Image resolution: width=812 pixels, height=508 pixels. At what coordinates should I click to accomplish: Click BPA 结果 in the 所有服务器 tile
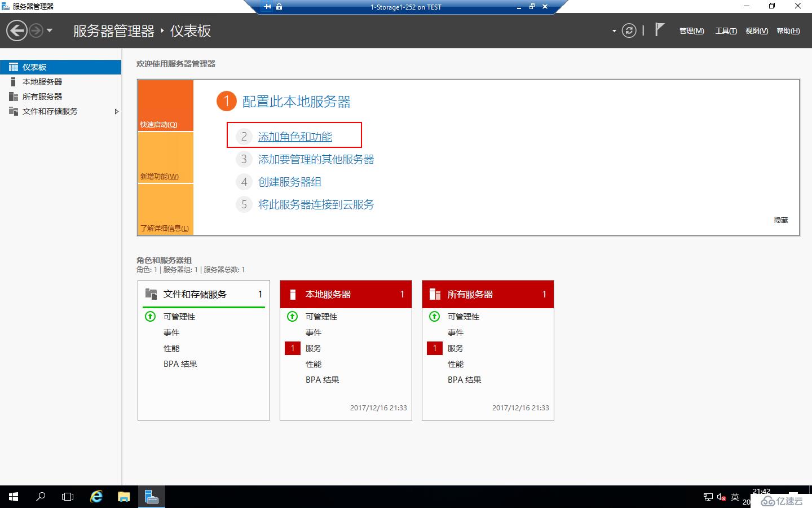[465, 380]
